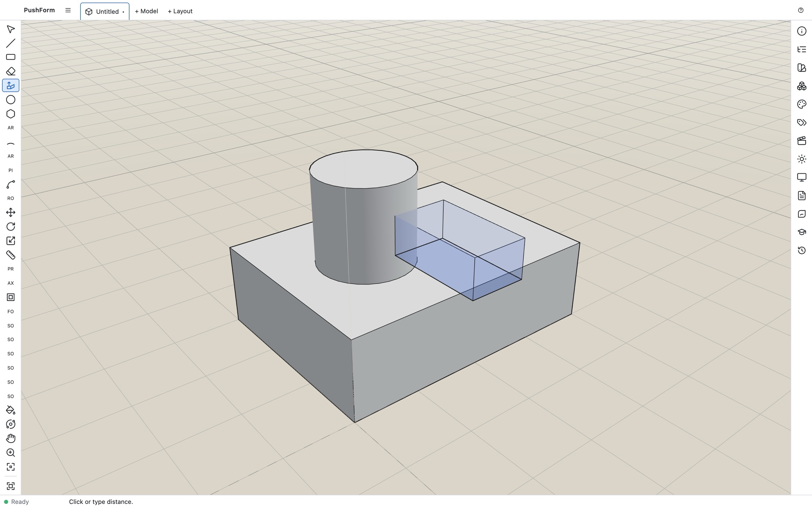Pick the Scale tool
This screenshot has width=812, height=508.
10,241
